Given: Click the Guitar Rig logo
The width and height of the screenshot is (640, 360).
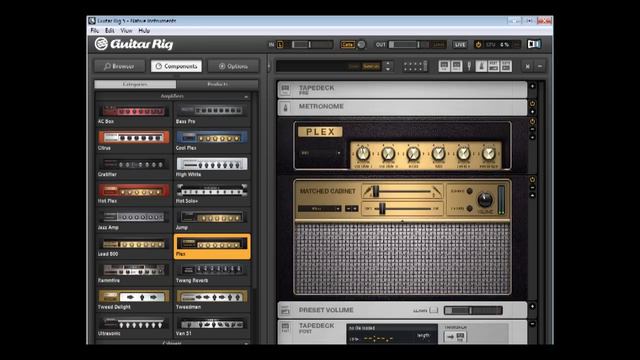Looking at the screenshot, I should [134, 44].
